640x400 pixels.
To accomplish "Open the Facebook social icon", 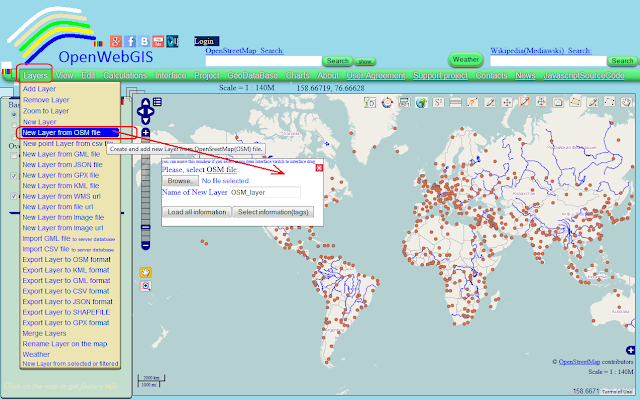I will coord(130,41).
